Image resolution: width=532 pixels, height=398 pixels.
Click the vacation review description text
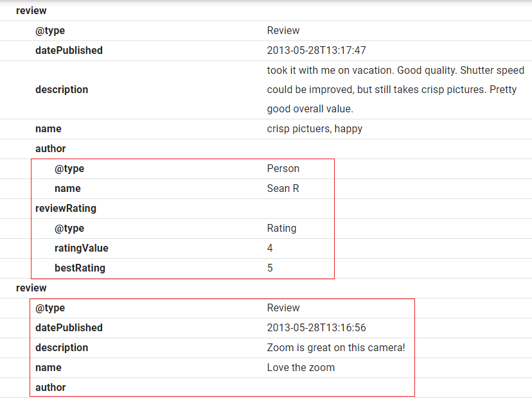point(395,89)
